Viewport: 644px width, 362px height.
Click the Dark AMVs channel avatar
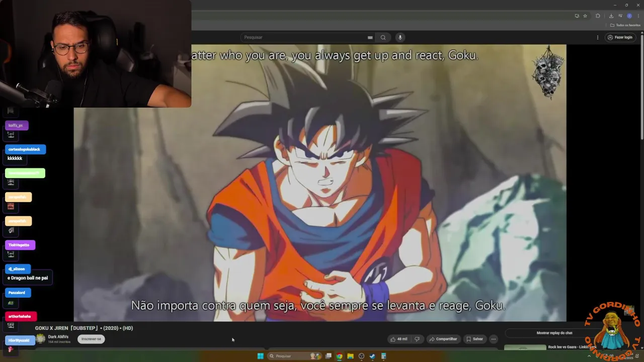click(x=40, y=339)
